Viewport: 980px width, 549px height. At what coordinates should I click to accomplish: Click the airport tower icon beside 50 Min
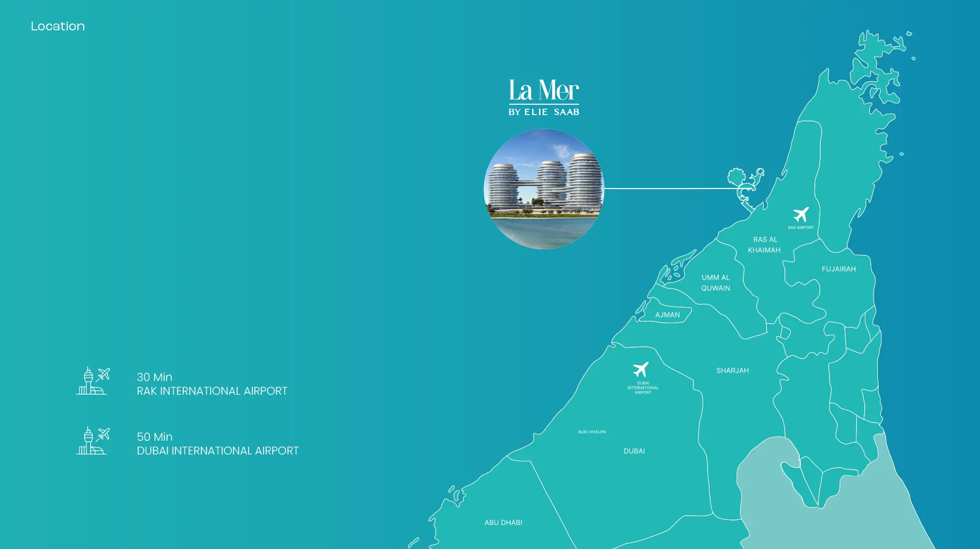[93, 441]
